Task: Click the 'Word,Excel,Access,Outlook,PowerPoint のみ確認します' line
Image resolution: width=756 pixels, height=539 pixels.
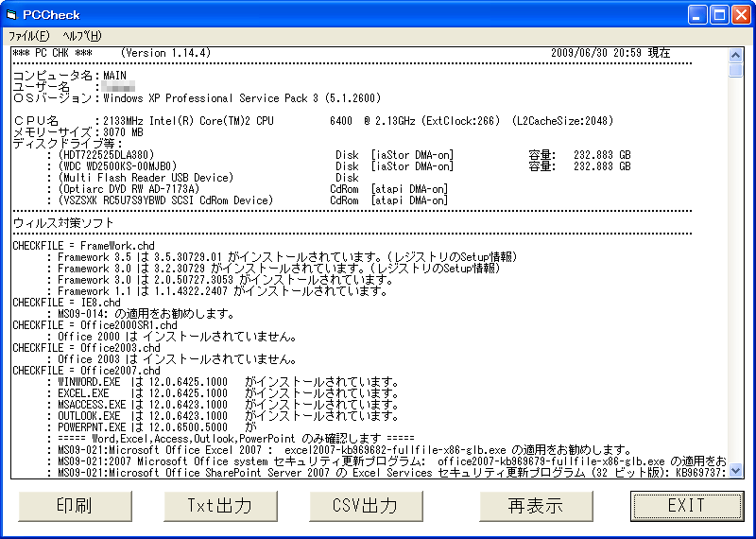Action: click(231, 439)
